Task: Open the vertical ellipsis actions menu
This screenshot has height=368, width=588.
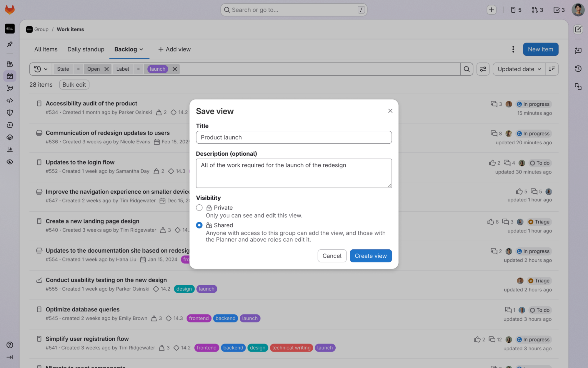Action: coord(513,49)
